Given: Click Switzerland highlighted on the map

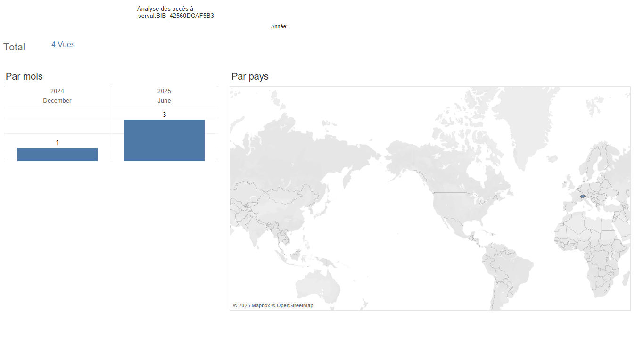Looking at the screenshot, I should 583,196.
